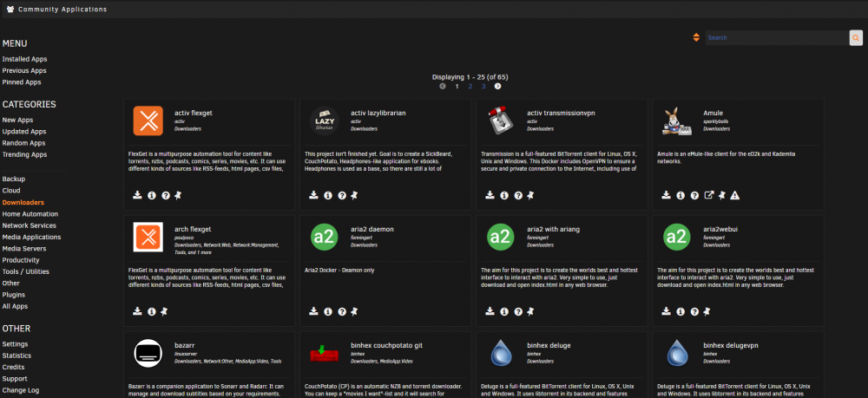Go to page 2
Viewport: 868px width, 398px height.
[x=470, y=86]
